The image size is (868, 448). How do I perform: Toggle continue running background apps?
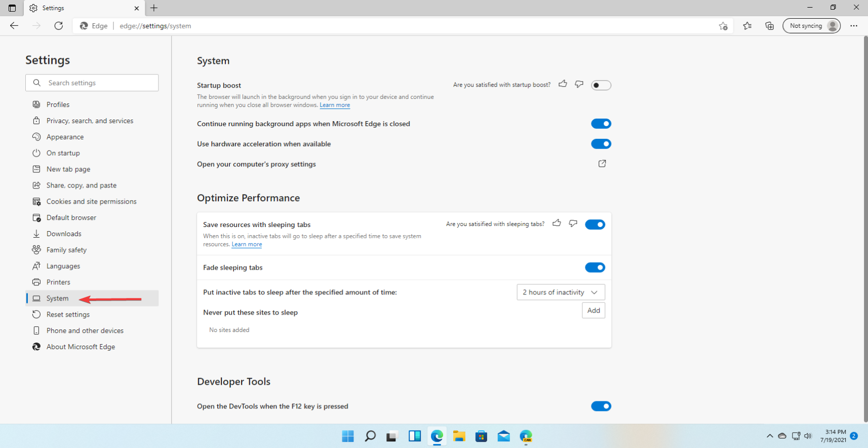pos(601,124)
